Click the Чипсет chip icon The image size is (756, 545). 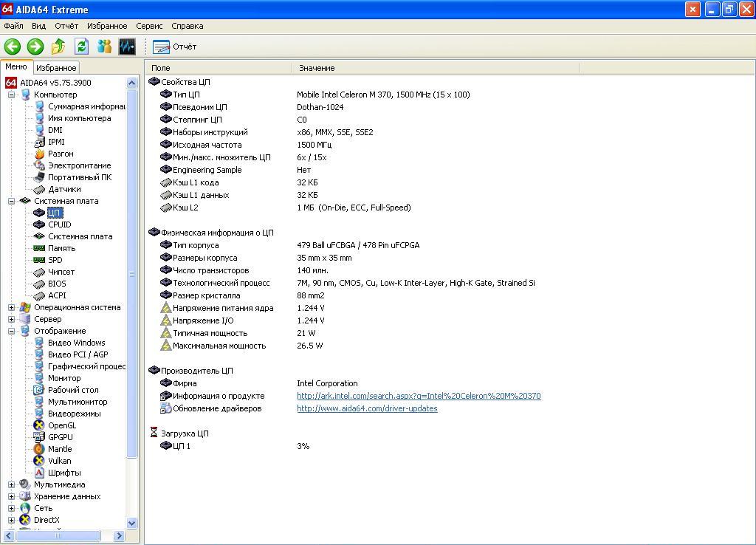coord(39,272)
